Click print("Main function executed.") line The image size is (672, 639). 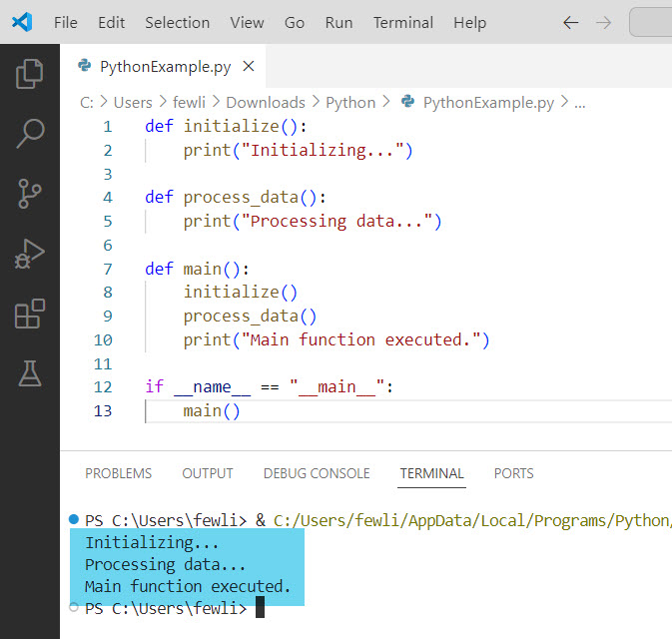click(336, 340)
